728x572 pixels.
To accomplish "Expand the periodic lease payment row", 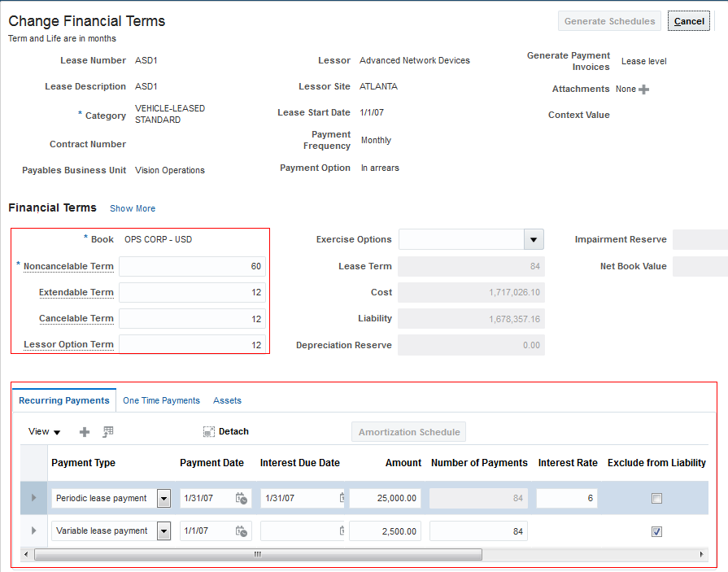I will point(33,498).
